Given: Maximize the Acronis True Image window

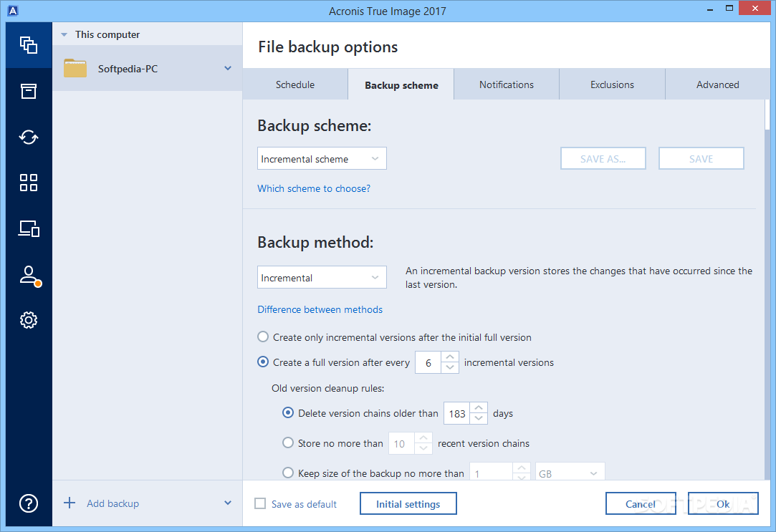Looking at the screenshot, I should (729, 9).
